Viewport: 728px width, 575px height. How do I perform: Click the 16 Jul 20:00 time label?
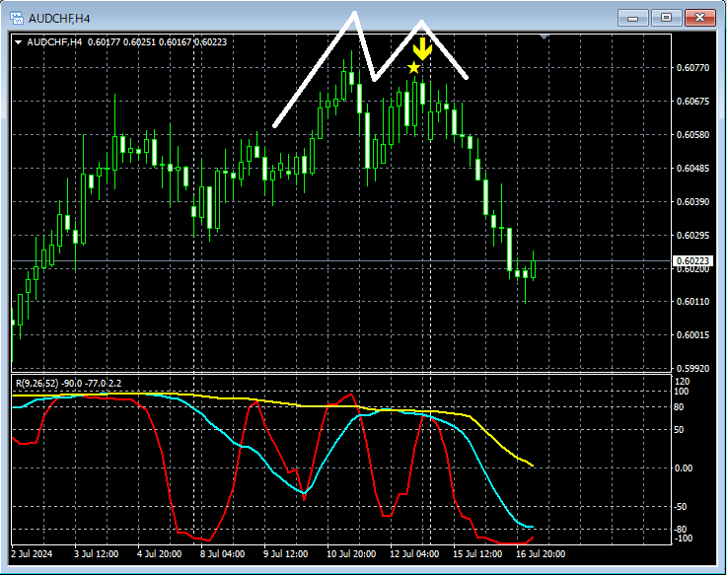541,554
